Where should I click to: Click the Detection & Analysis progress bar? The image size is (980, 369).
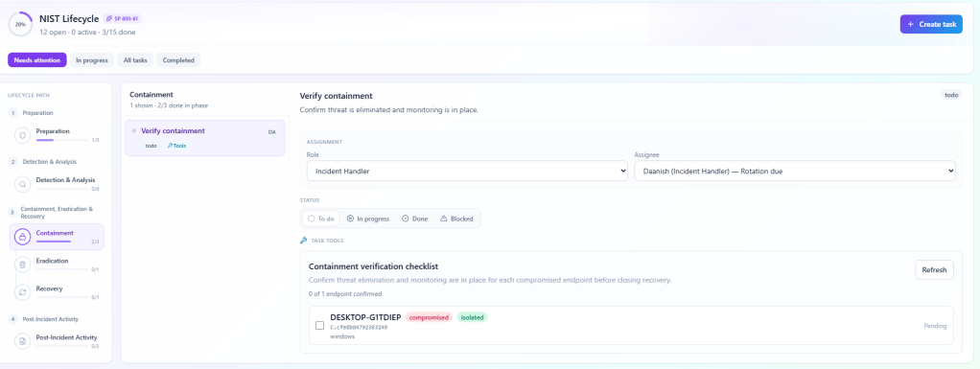click(x=62, y=189)
